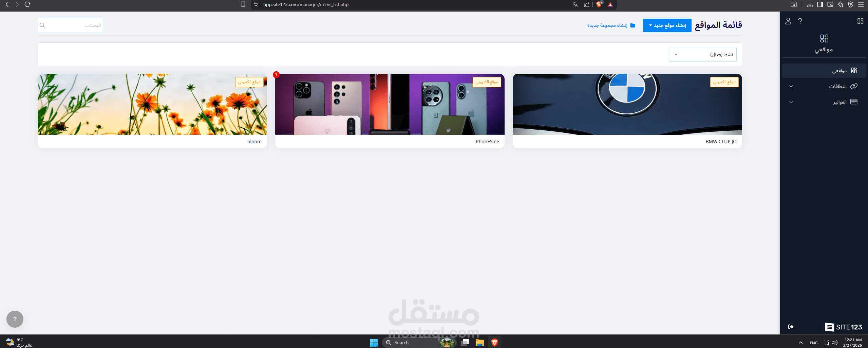Image resolution: width=868 pixels, height=348 pixels.
Task: Show hidden system tray icons
Action: (x=801, y=343)
